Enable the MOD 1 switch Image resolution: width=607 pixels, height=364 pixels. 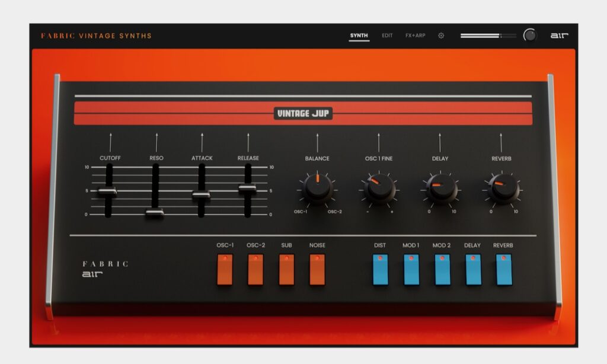[410, 270]
